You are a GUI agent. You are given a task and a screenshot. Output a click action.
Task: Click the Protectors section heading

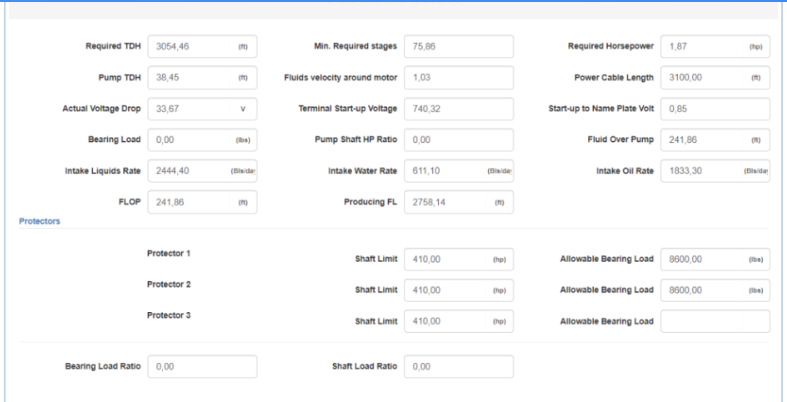40,221
